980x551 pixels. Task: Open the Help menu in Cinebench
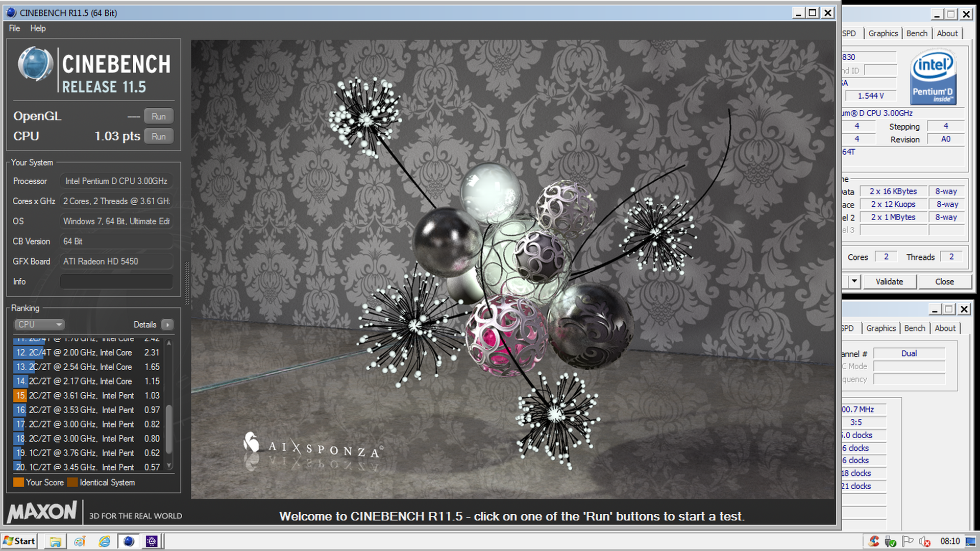(x=38, y=28)
